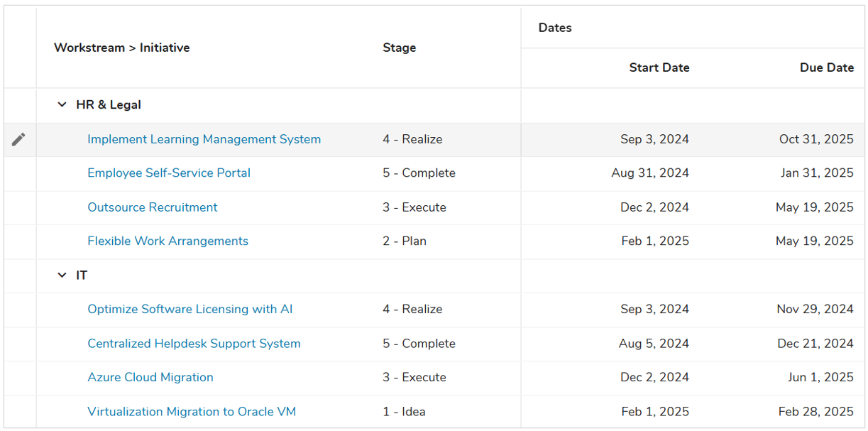Click the pencil edit icon

tap(19, 139)
